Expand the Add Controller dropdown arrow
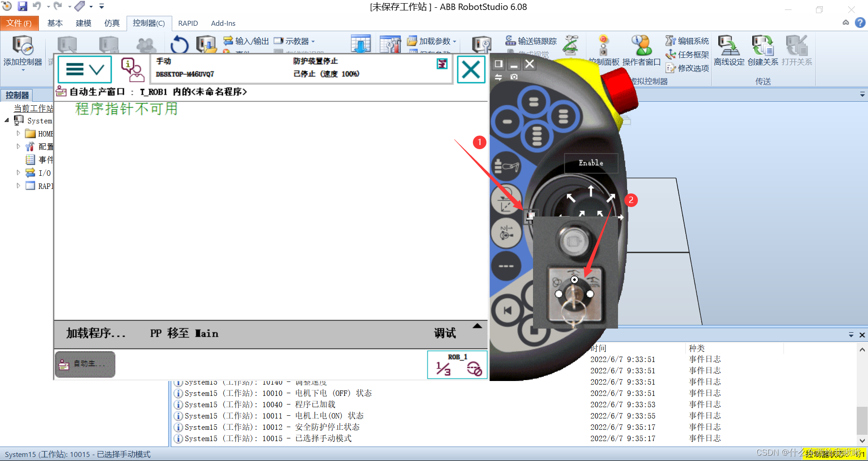 pos(23,70)
